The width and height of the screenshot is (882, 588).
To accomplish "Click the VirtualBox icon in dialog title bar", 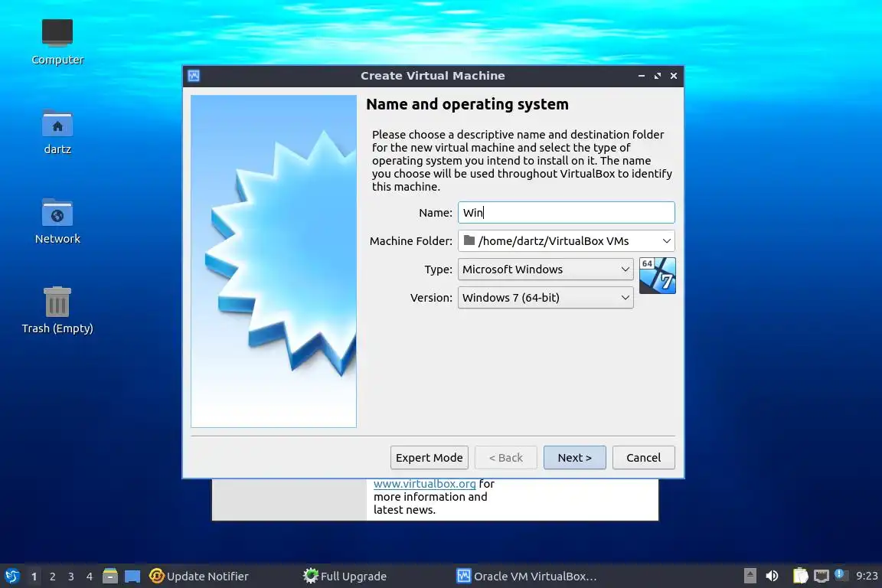I will tap(194, 75).
